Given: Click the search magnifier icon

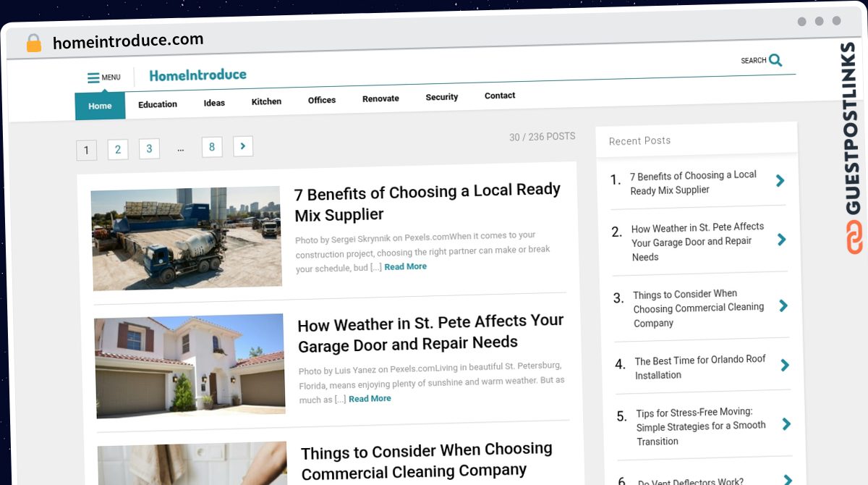Looking at the screenshot, I should click(775, 60).
